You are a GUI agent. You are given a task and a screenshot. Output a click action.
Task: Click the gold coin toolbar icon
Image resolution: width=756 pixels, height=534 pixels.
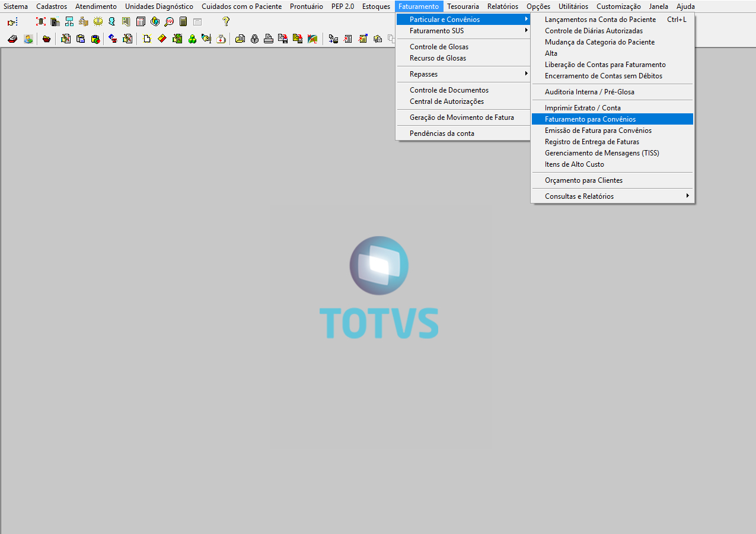pos(98,22)
